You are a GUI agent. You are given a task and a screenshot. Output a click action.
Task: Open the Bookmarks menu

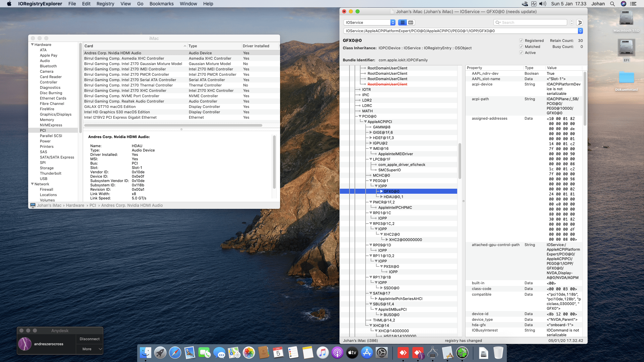[162, 4]
